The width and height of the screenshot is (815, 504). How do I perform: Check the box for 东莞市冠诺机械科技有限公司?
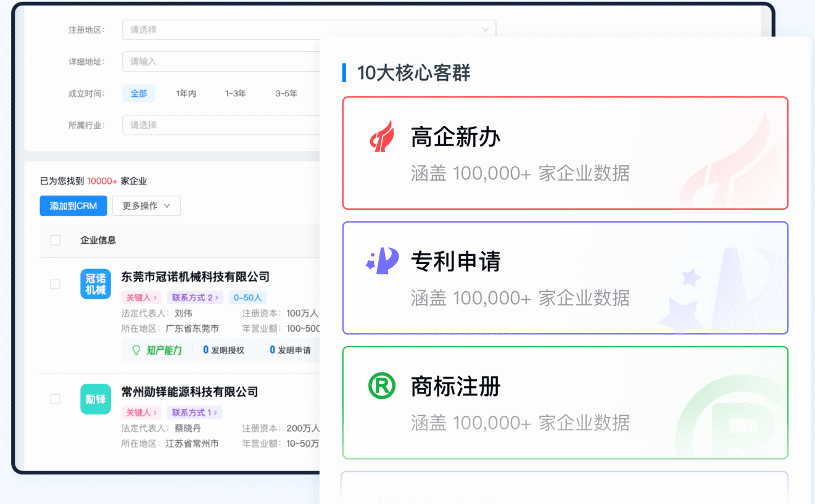pos(55,284)
